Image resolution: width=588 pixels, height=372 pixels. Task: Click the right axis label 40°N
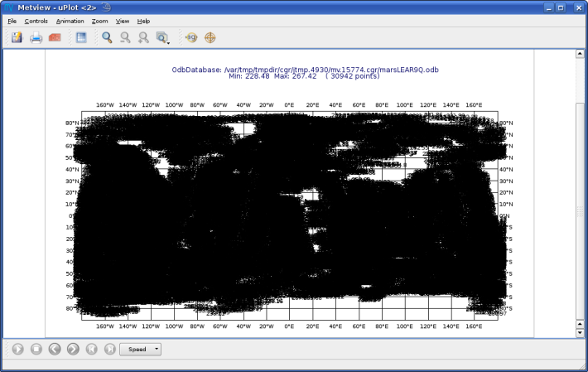(506, 170)
